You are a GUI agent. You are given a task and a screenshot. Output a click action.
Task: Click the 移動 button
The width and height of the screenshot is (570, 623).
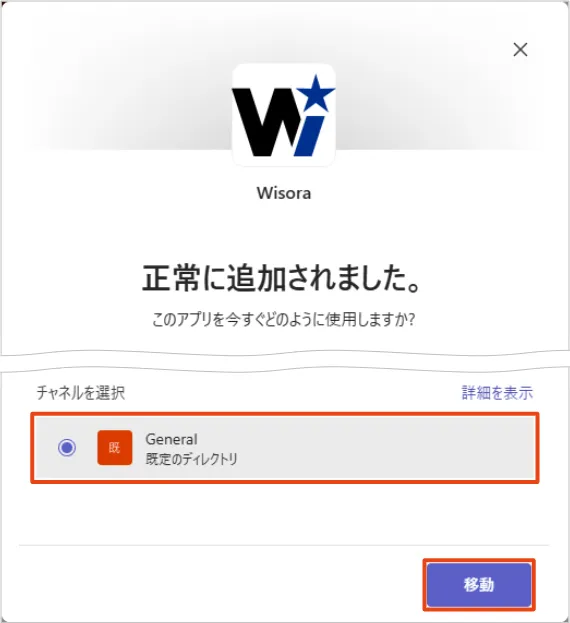pos(479,584)
